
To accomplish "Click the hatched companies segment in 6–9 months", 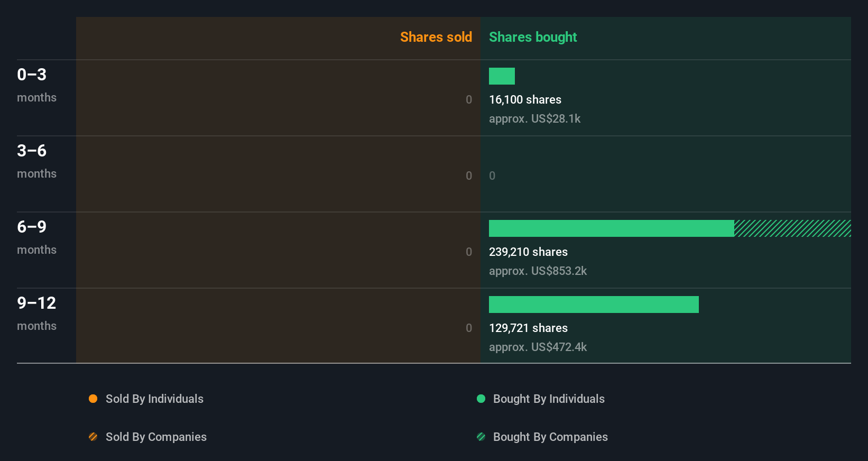I will (x=792, y=228).
